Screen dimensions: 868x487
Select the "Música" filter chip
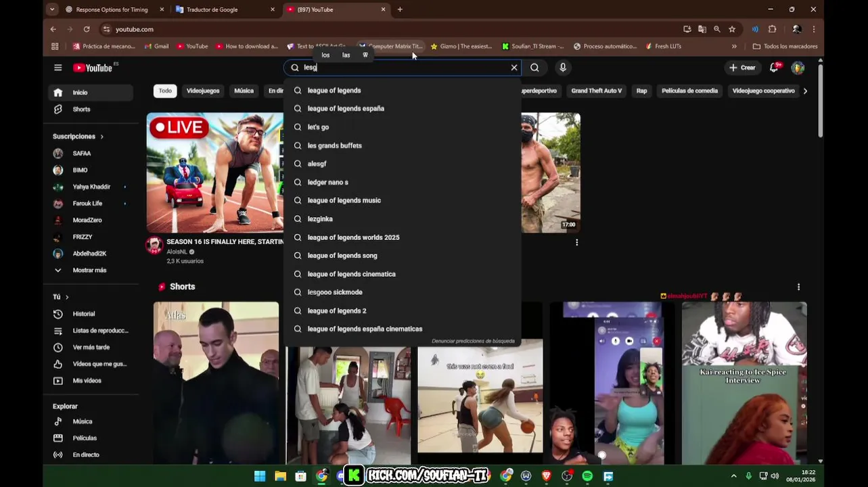pyautogui.click(x=244, y=91)
